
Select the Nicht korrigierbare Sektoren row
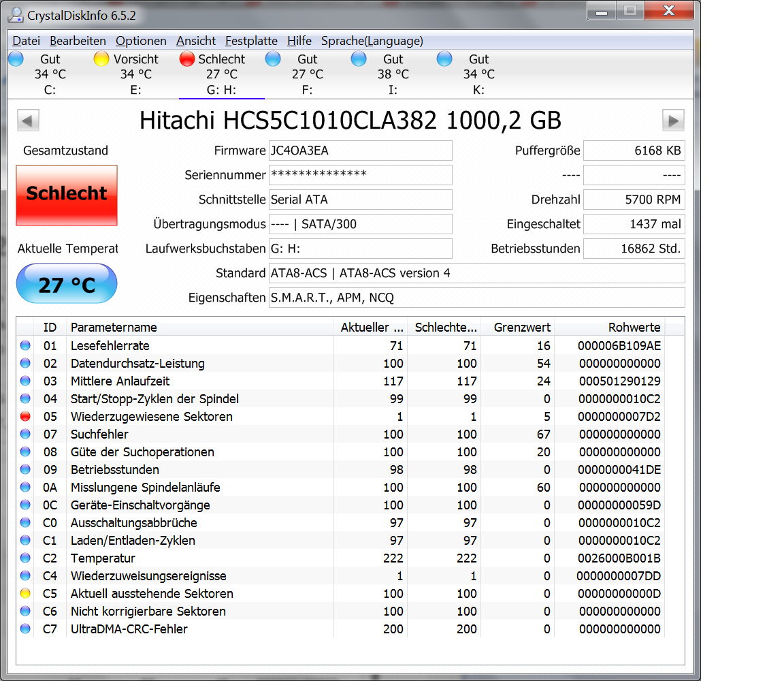341,612
